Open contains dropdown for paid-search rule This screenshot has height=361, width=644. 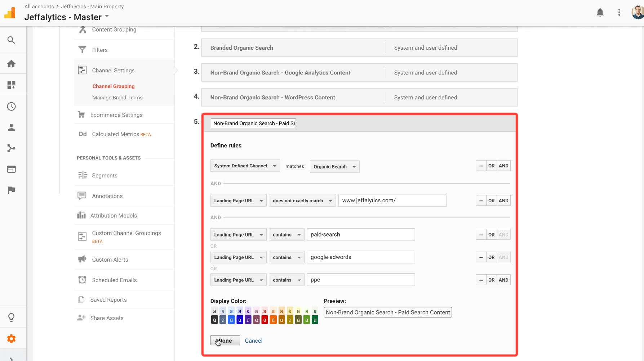pos(287,235)
